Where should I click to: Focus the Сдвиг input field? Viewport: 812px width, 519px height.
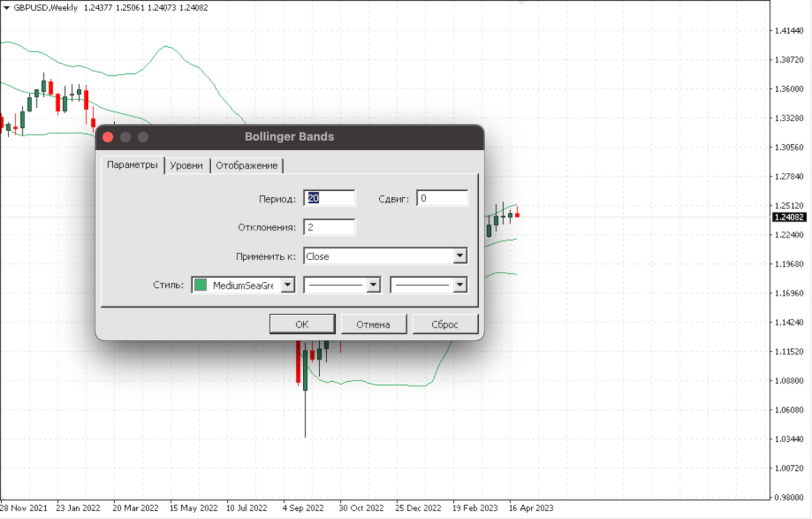[442, 199]
